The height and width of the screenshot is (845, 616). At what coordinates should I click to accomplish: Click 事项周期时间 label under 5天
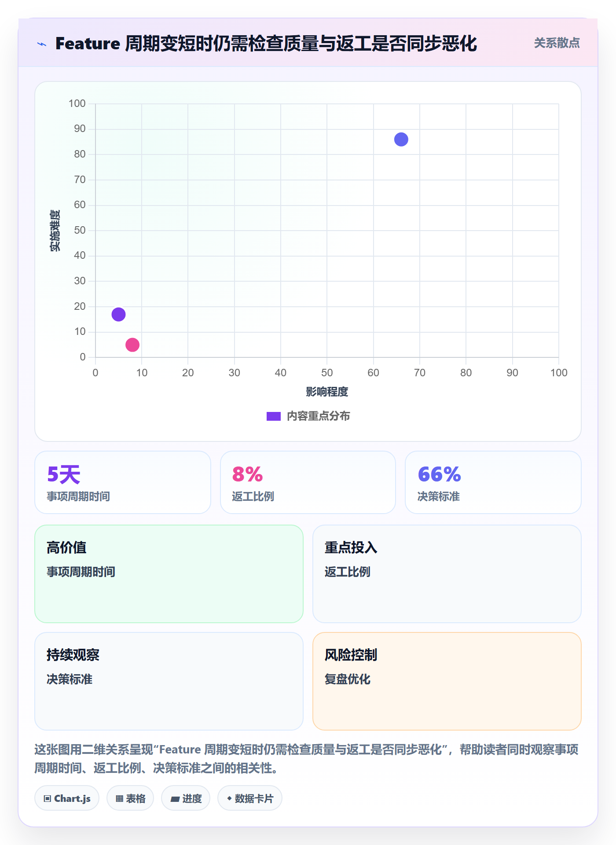pos(78,496)
